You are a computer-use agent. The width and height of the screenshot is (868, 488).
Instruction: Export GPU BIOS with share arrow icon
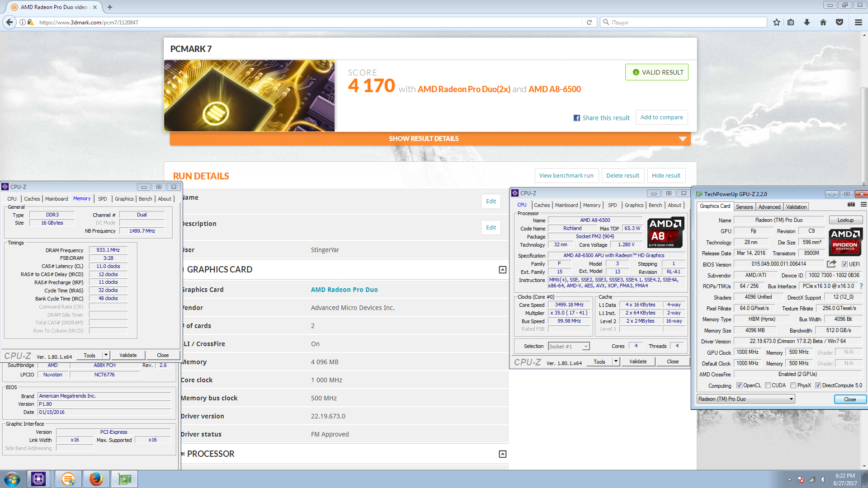(831, 264)
